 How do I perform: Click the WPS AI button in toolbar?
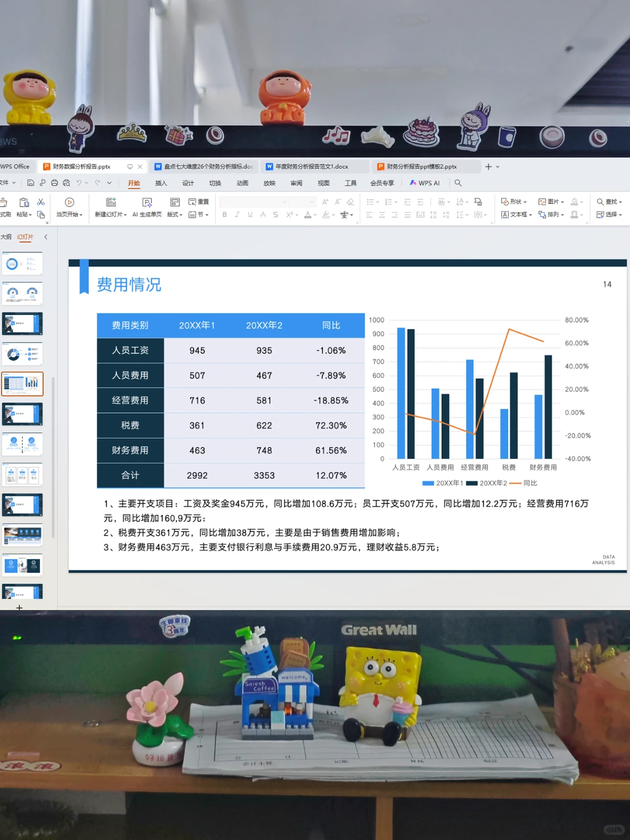tap(426, 183)
